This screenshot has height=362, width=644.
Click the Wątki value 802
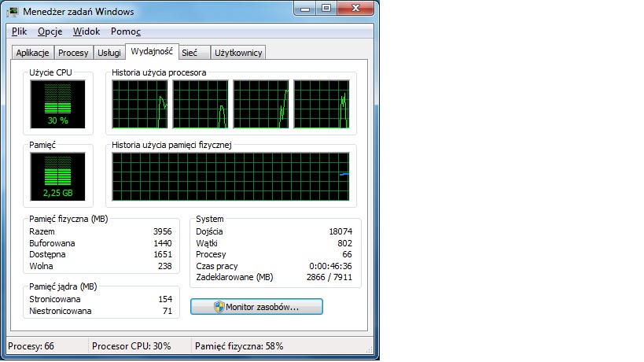click(x=344, y=243)
